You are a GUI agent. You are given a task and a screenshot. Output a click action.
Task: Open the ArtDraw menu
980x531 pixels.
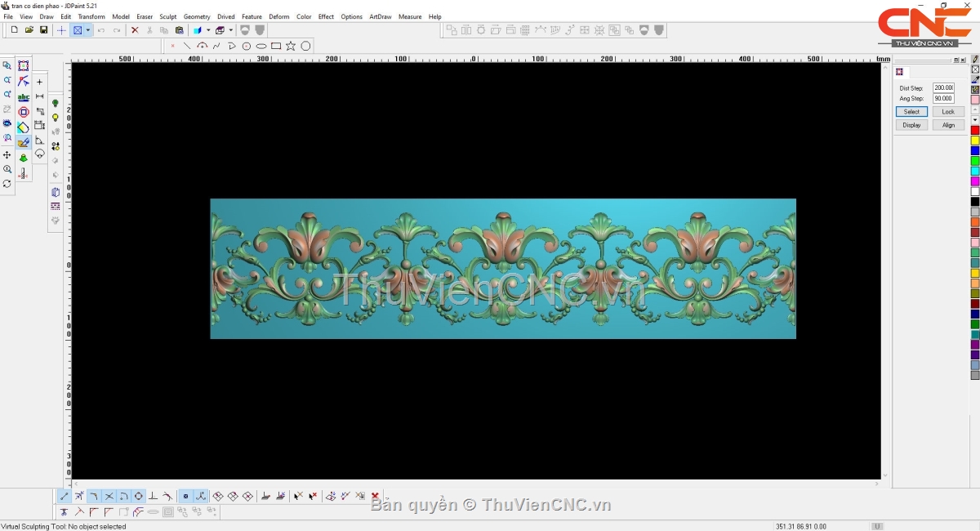point(381,16)
